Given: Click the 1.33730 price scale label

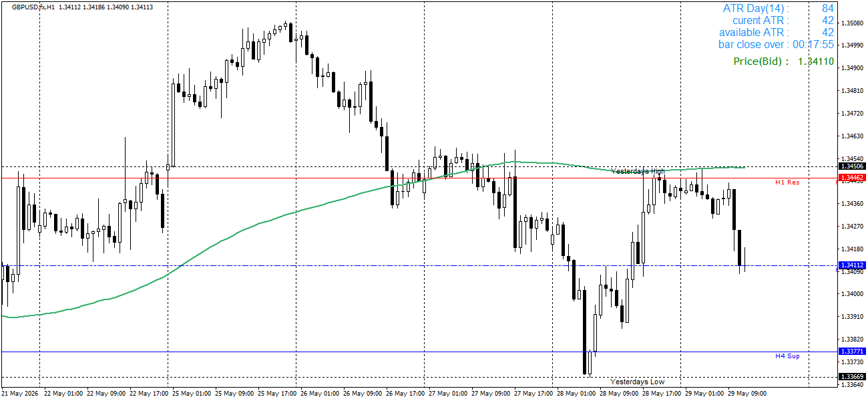Looking at the screenshot, I should click(853, 362).
